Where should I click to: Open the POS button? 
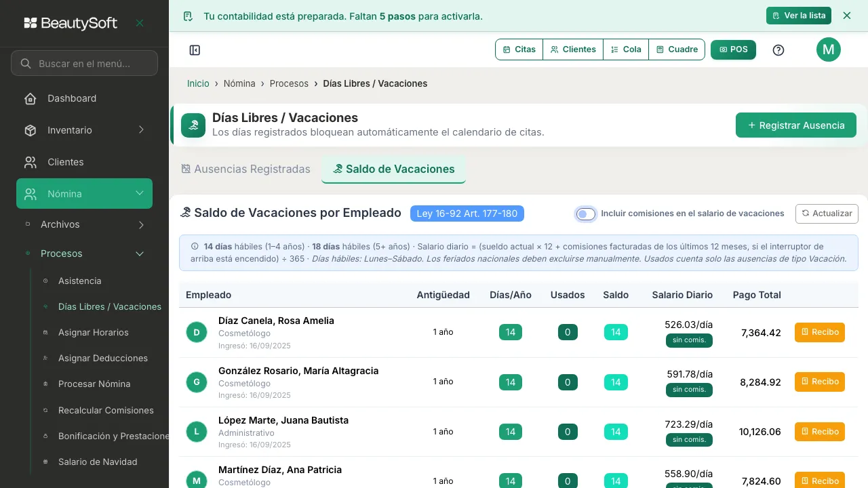pyautogui.click(x=733, y=49)
